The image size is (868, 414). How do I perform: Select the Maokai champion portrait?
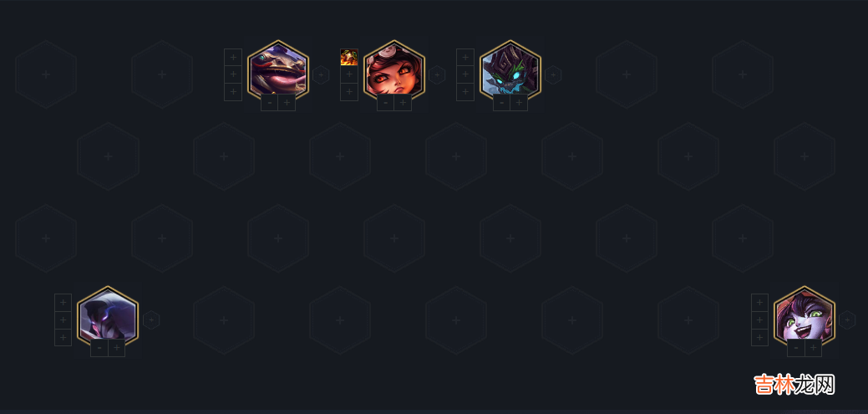(510, 69)
